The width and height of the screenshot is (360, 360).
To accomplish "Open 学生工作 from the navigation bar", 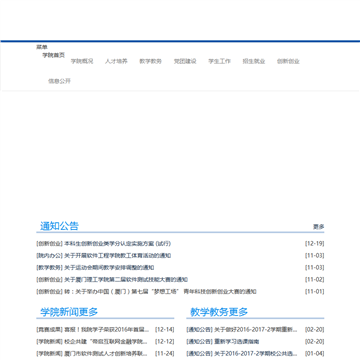I will [x=219, y=61].
